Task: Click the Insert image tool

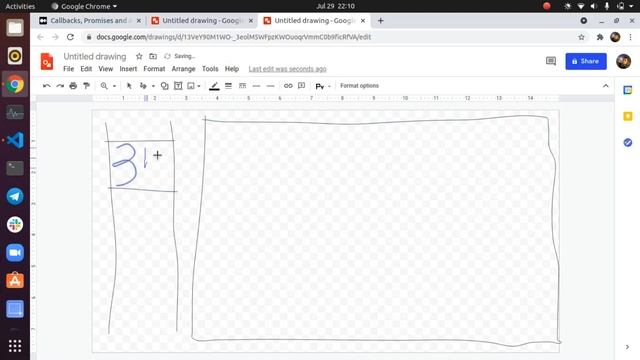Action: tap(191, 86)
